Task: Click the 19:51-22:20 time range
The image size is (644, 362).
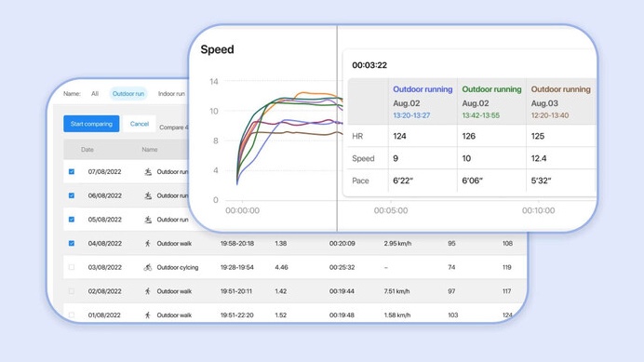Action: coord(237,315)
